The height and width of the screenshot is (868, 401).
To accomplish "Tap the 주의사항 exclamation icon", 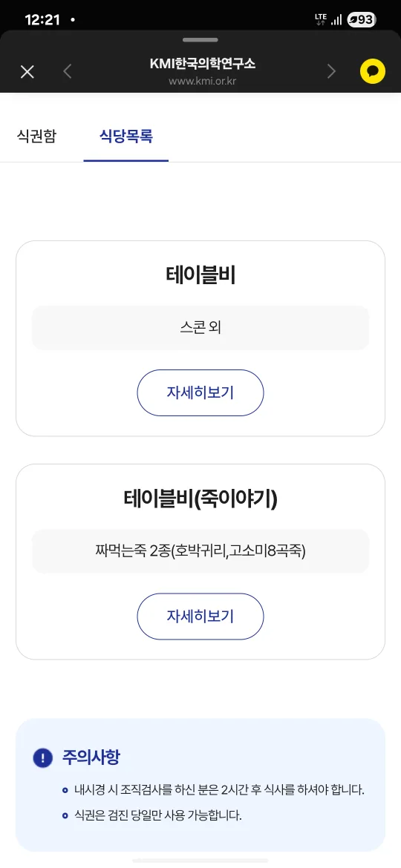I will pos(42,758).
